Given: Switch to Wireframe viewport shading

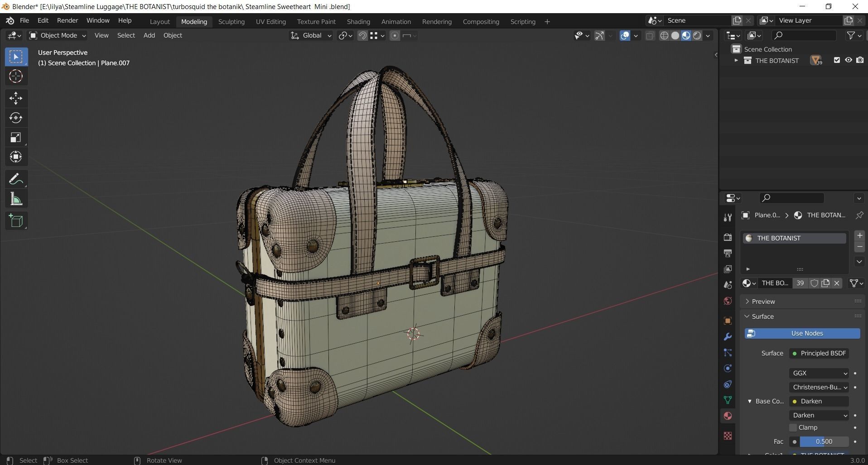Looking at the screenshot, I should 664,35.
